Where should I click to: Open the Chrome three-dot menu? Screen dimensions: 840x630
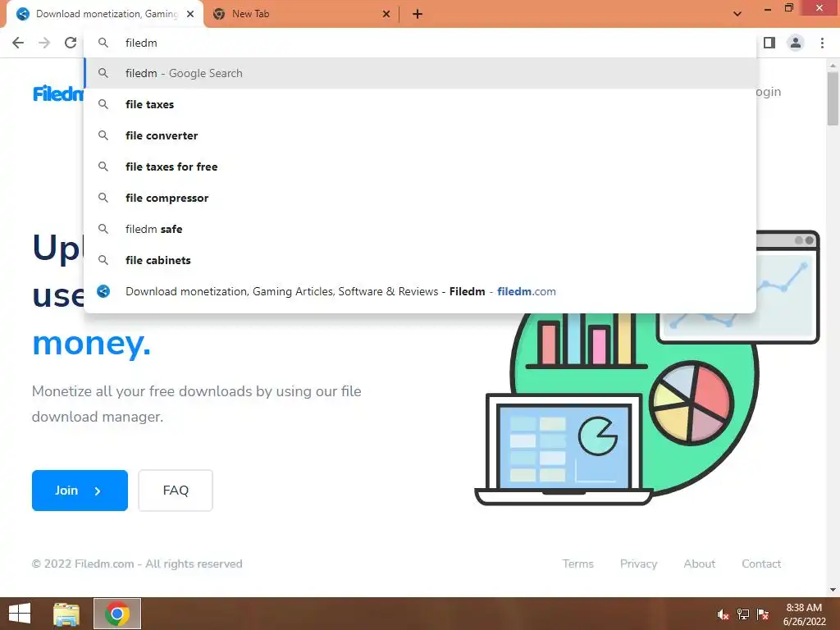822,43
